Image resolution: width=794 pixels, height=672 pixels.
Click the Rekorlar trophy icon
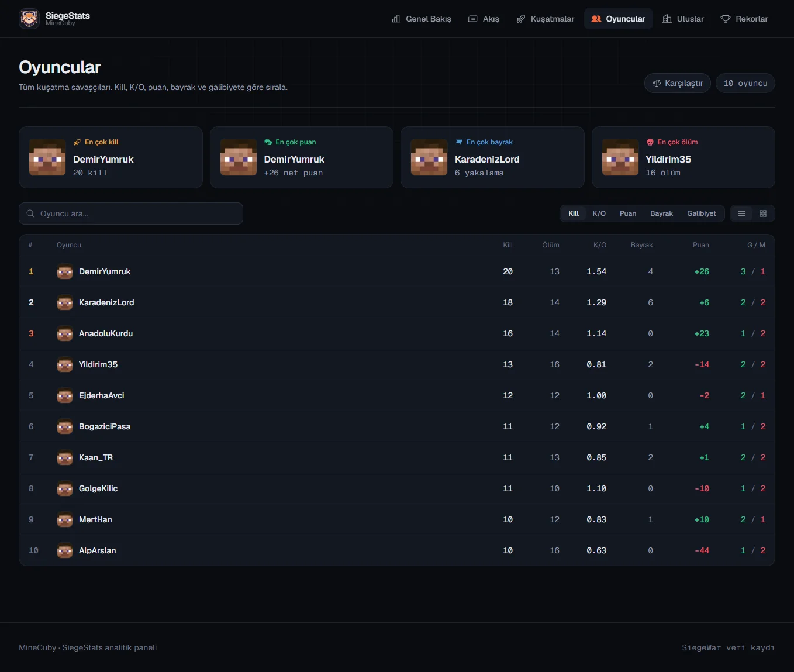(726, 19)
